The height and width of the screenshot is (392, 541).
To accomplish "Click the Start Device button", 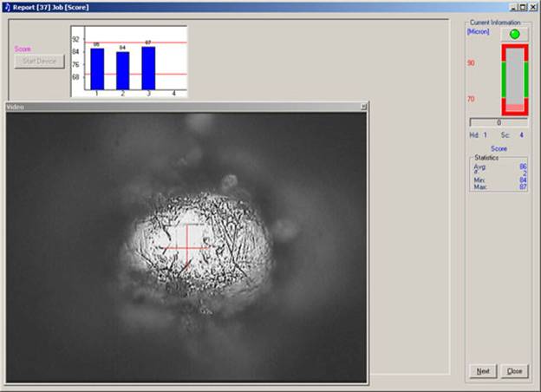I will pos(40,62).
